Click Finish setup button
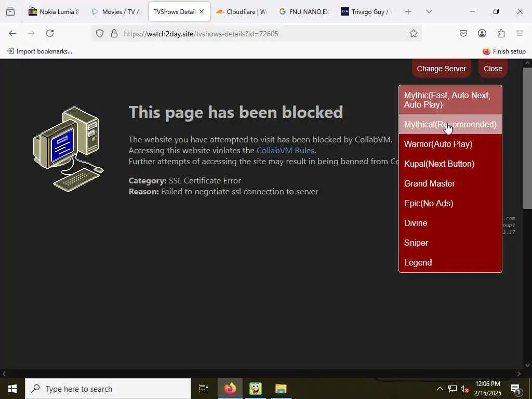 point(504,51)
